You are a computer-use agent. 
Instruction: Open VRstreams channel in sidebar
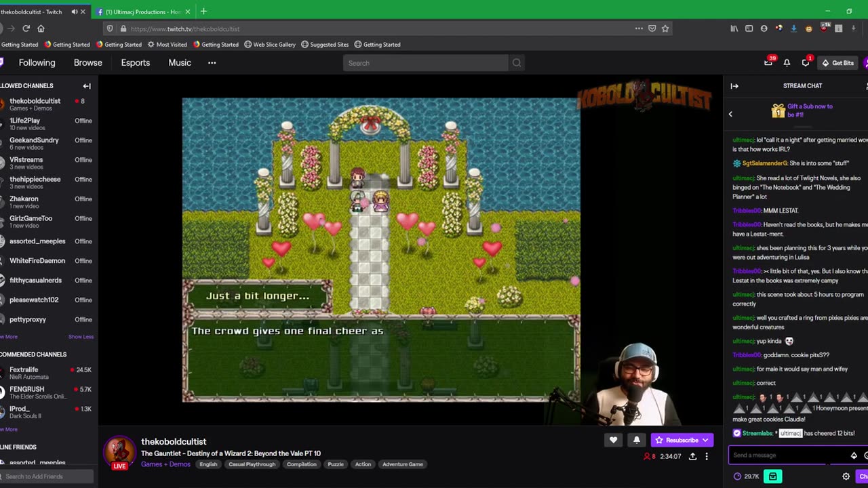pos(46,163)
